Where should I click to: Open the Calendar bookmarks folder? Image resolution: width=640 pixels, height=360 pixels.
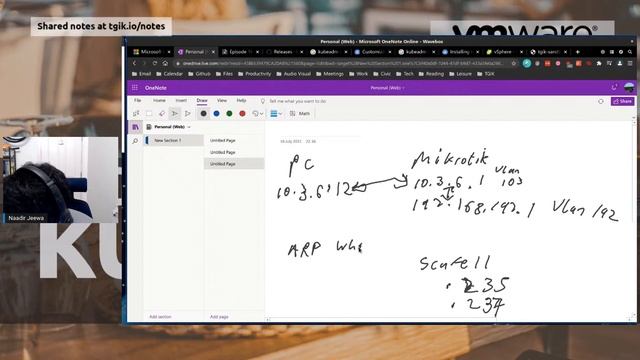click(169, 74)
